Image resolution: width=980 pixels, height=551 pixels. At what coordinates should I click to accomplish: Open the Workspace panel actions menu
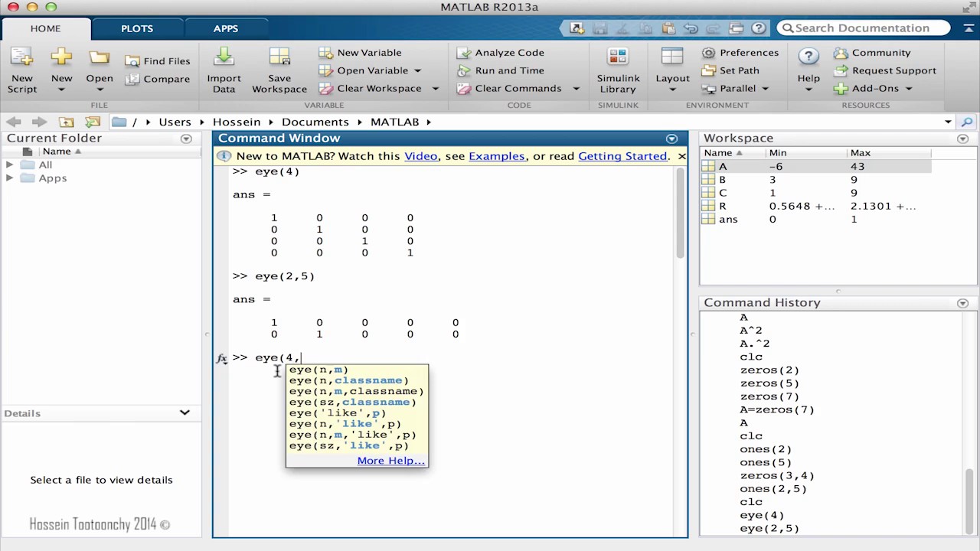click(x=963, y=139)
